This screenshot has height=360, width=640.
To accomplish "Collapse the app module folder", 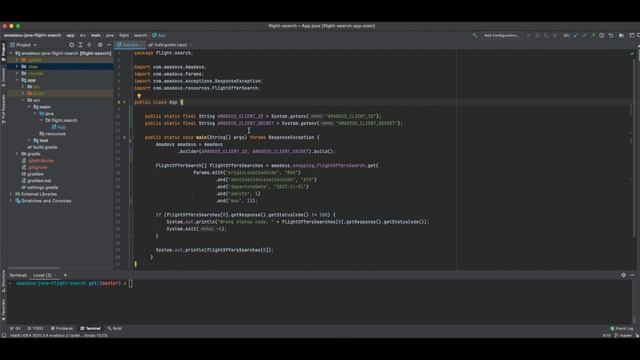I will (x=17, y=80).
